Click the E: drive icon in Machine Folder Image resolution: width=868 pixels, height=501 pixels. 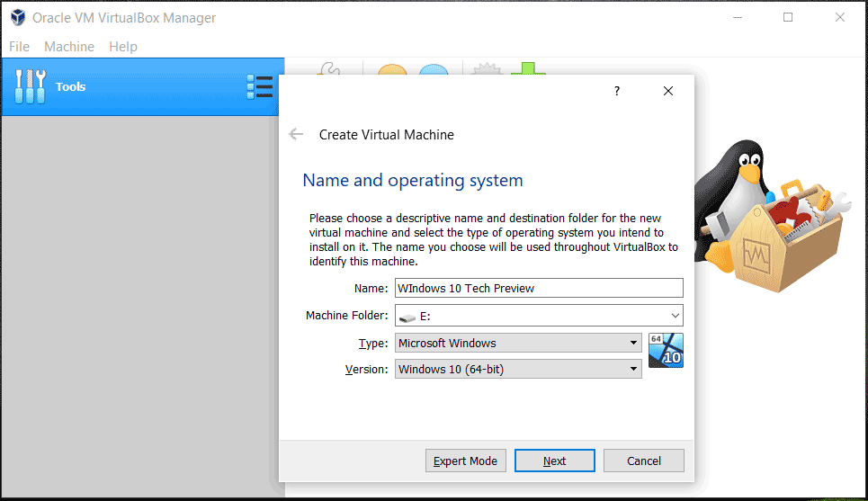407,318
